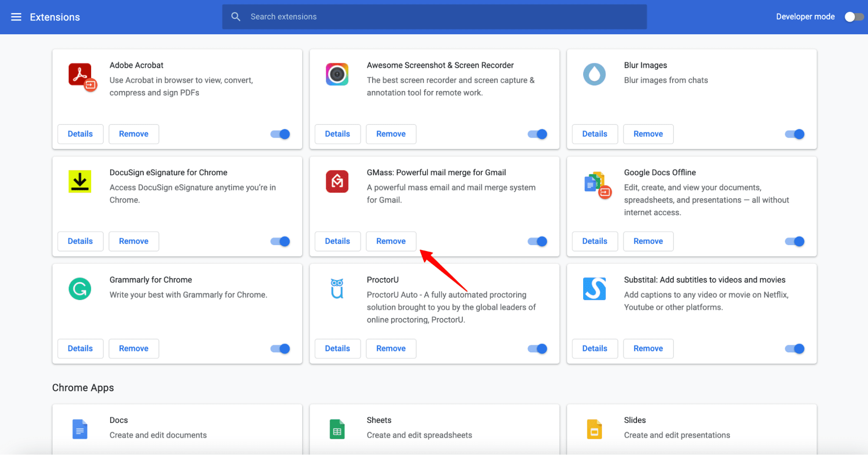This screenshot has height=455, width=868.
Task: Open Details for Blur Images
Action: [x=594, y=134]
